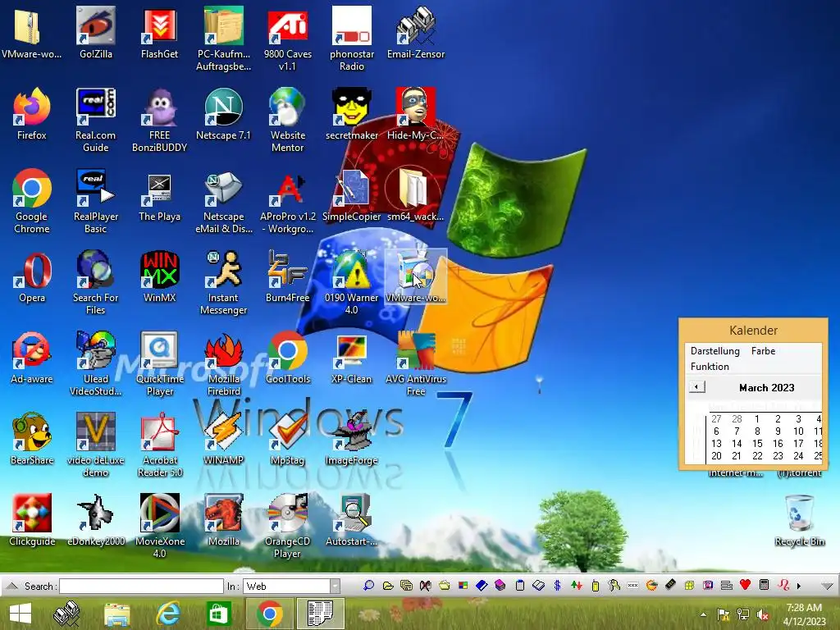This screenshot has height=630, width=840.
Task: Click the dollar sign icon in search toolbar
Action: click(557, 586)
